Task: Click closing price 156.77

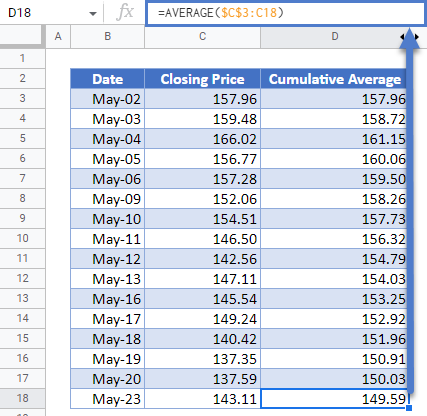Action: click(202, 159)
